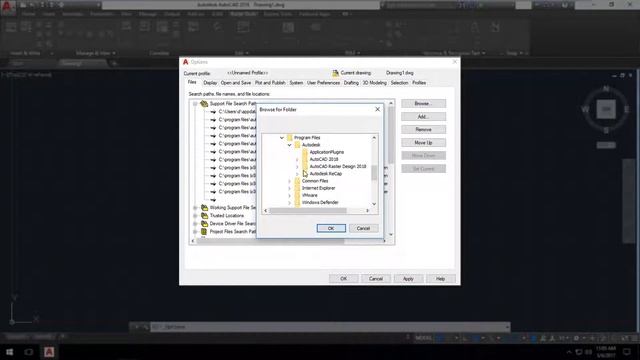Viewport: 640px width, 360px height.
Task: Select the C:\Users appdata path entry
Action: (237, 111)
